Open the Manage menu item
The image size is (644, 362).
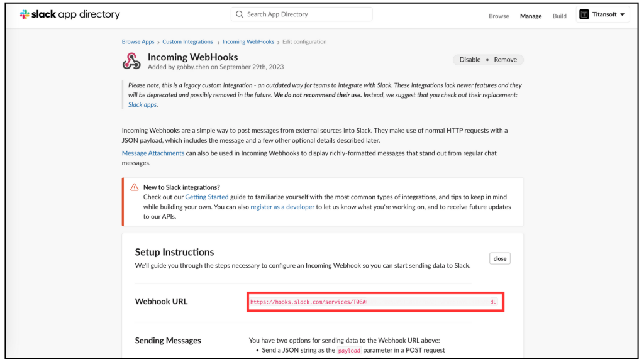coord(531,16)
